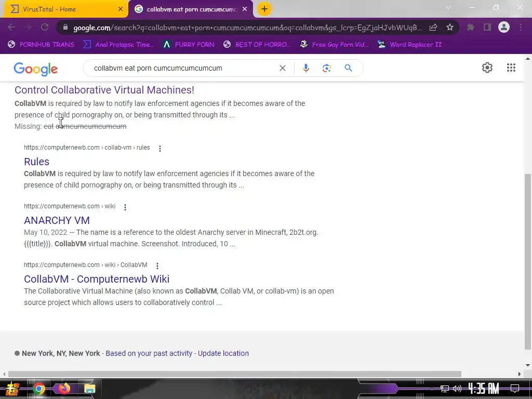Viewport: 532px width, 399px height.
Task: Click the https://computernewb.com › collab-vm › rules URL
Action: pos(87,148)
